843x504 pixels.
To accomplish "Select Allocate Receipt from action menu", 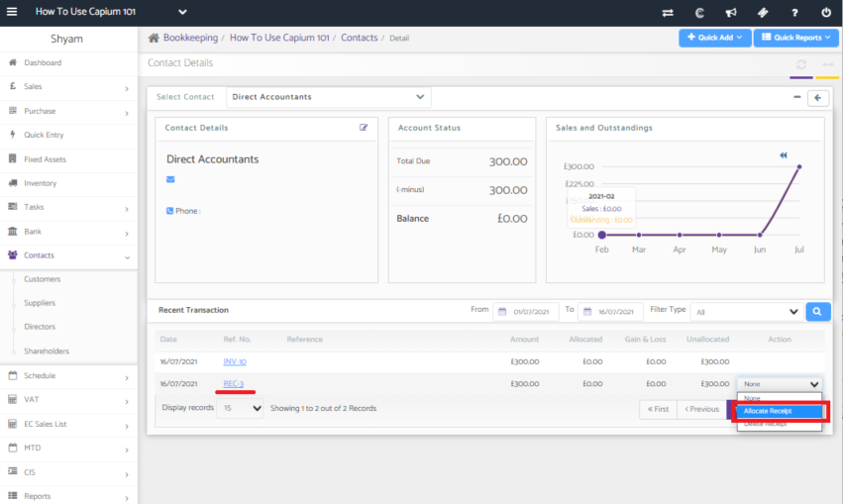I will click(780, 411).
